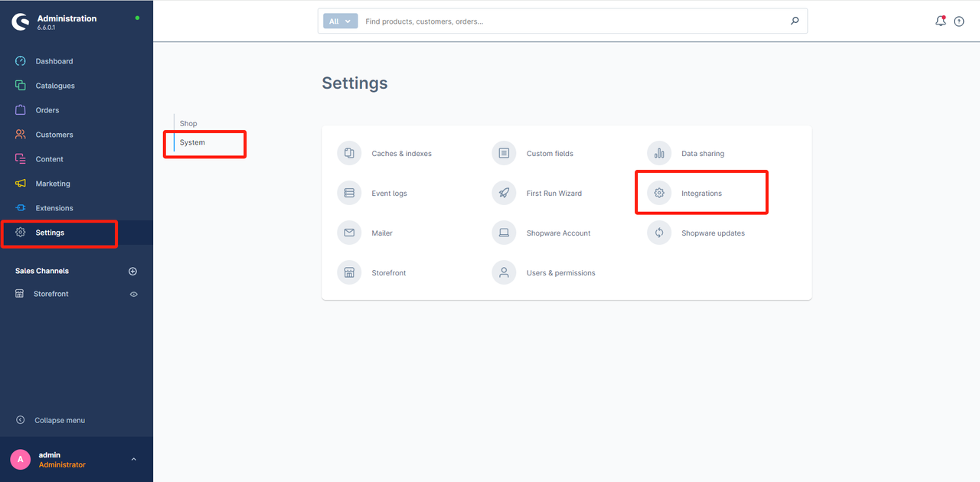The image size is (980, 482).
Task: Expand the search type 'All' dropdown
Action: (340, 21)
